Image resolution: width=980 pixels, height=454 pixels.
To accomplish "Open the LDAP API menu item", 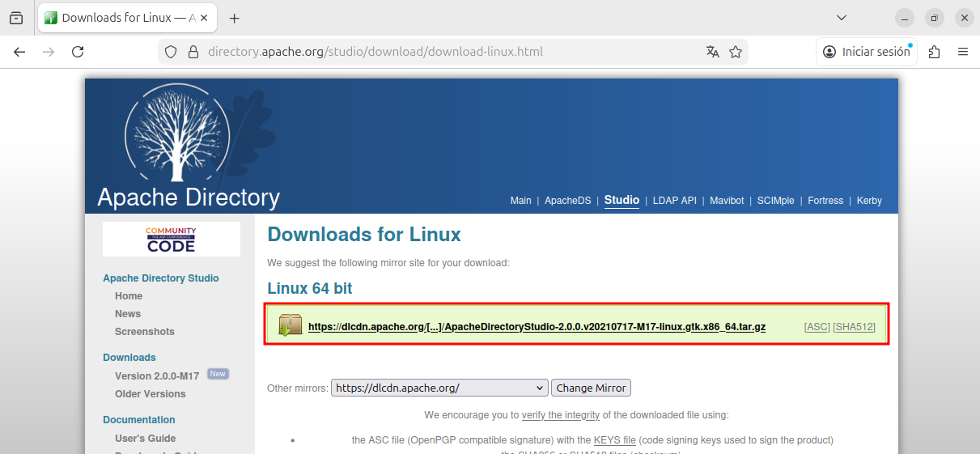I will [674, 201].
